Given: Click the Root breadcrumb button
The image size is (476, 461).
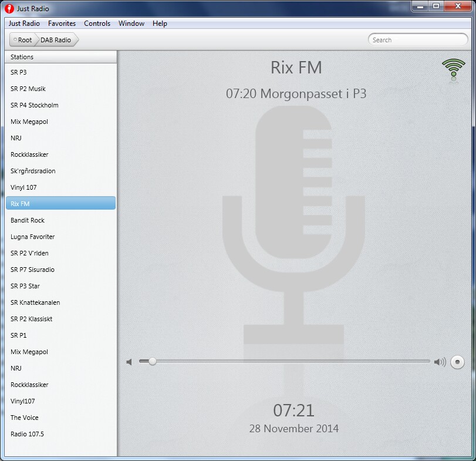Looking at the screenshot, I should (23, 40).
